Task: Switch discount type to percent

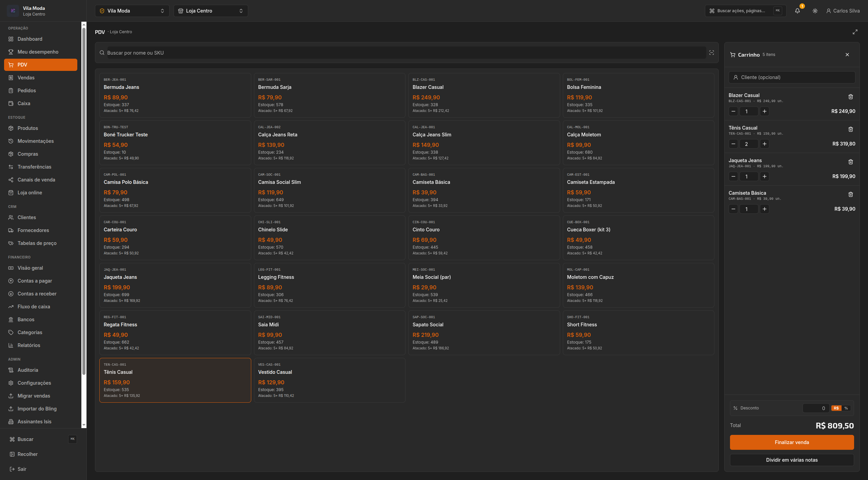Action: click(x=846, y=408)
